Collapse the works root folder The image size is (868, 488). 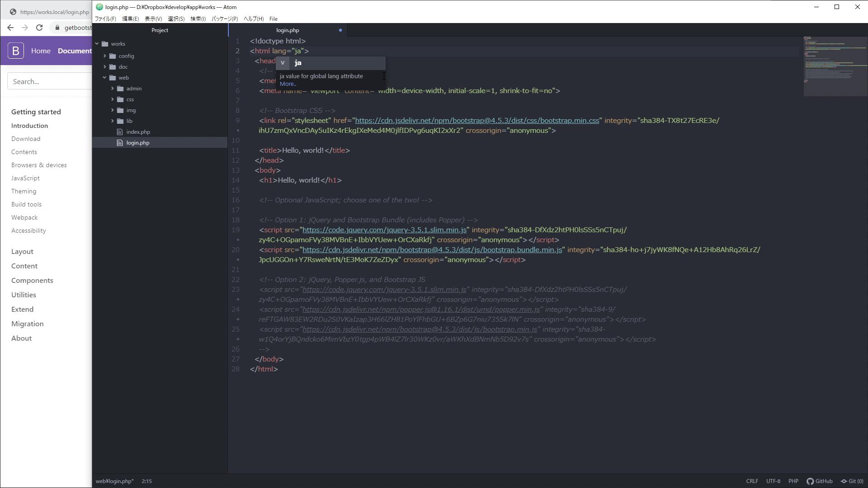tap(97, 44)
